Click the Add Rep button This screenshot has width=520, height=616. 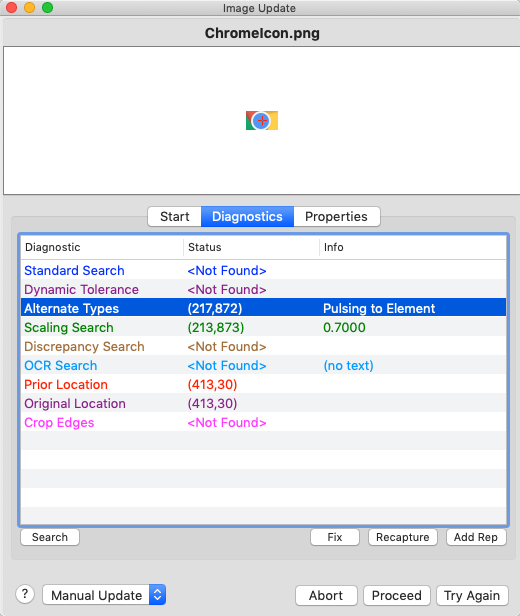pos(476,537)
